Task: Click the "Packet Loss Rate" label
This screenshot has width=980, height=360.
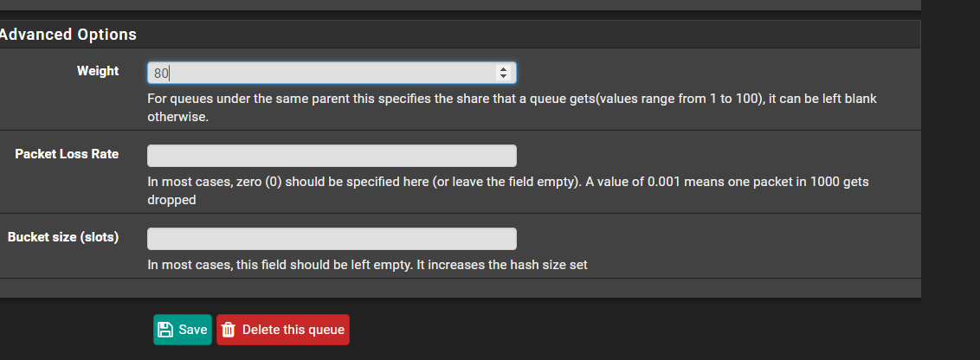Action: point(67,154)
